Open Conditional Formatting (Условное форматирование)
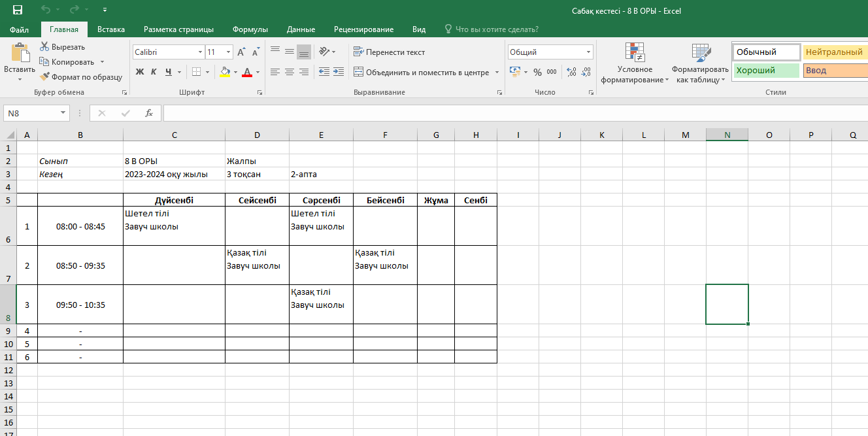Viewport: 868px width, 436px height. (x=635, y=64)
